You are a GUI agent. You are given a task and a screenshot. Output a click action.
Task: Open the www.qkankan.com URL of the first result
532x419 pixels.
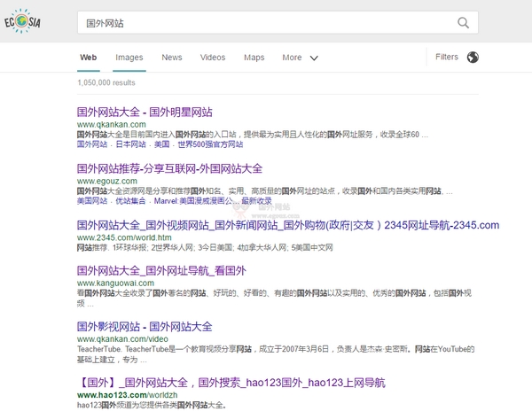112,124
